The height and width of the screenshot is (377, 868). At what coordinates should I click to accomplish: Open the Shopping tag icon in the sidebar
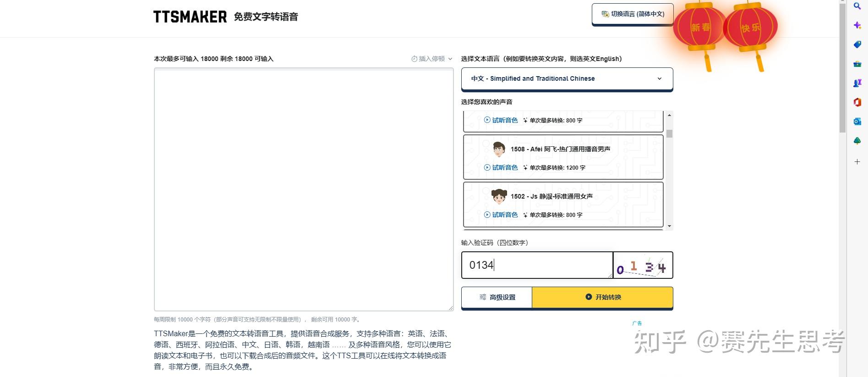coord(857,44)
